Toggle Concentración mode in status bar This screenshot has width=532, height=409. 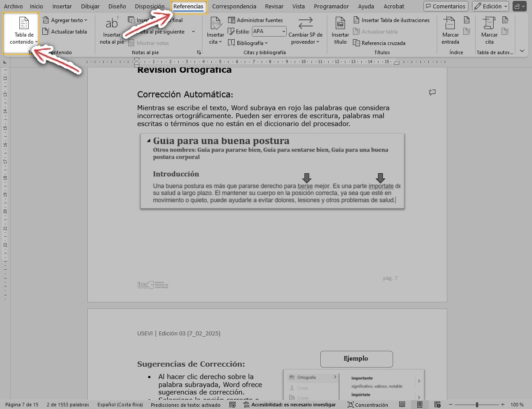367,405
